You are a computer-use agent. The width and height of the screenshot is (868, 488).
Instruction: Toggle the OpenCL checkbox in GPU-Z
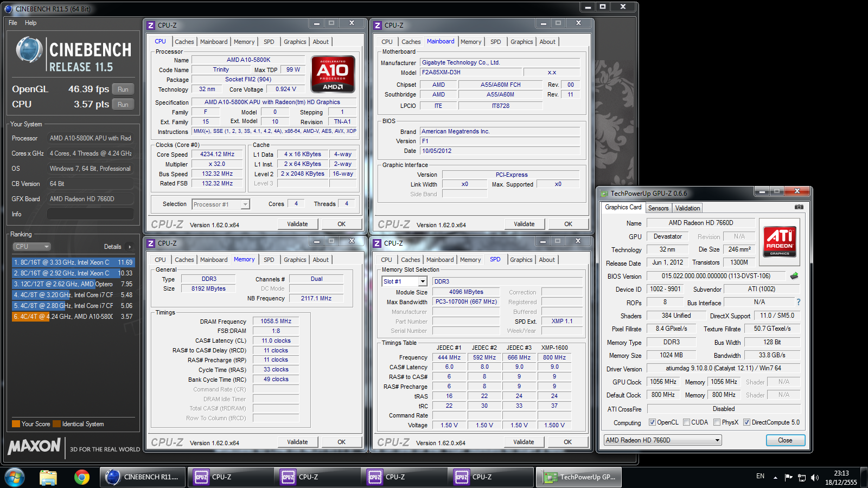click(653, 422)
